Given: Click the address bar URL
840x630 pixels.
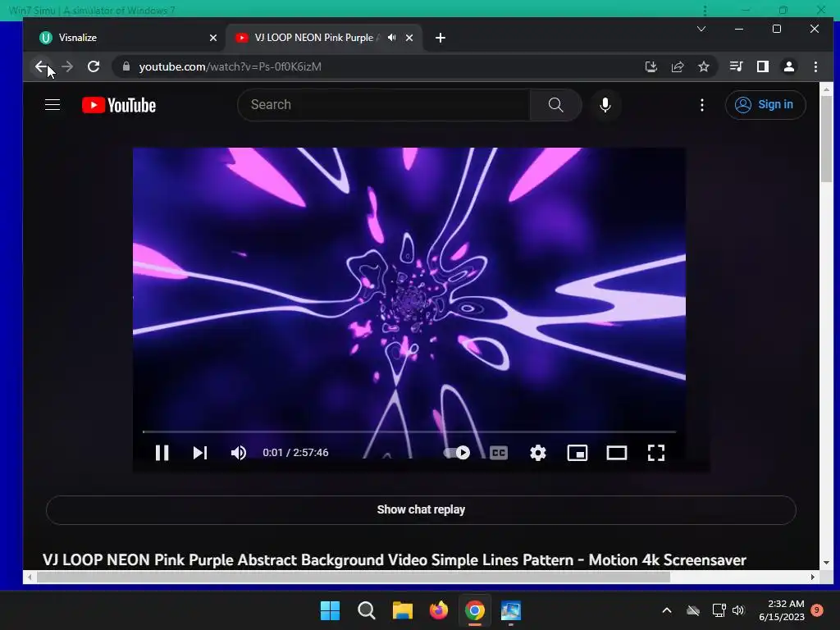Looking at the screenshot, I should tap(231, 66).
